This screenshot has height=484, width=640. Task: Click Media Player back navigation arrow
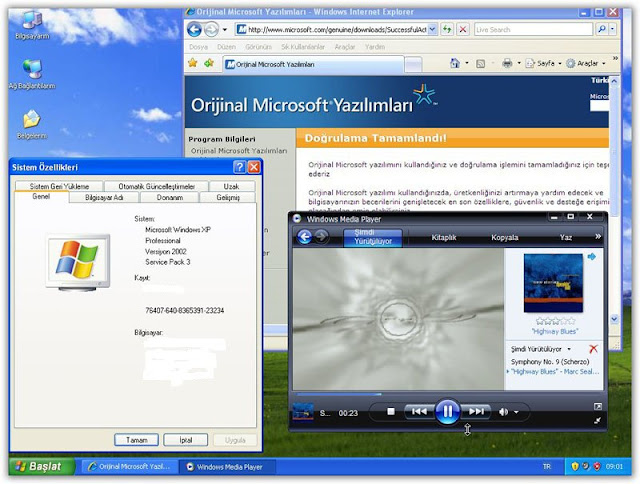click(304, 237)
